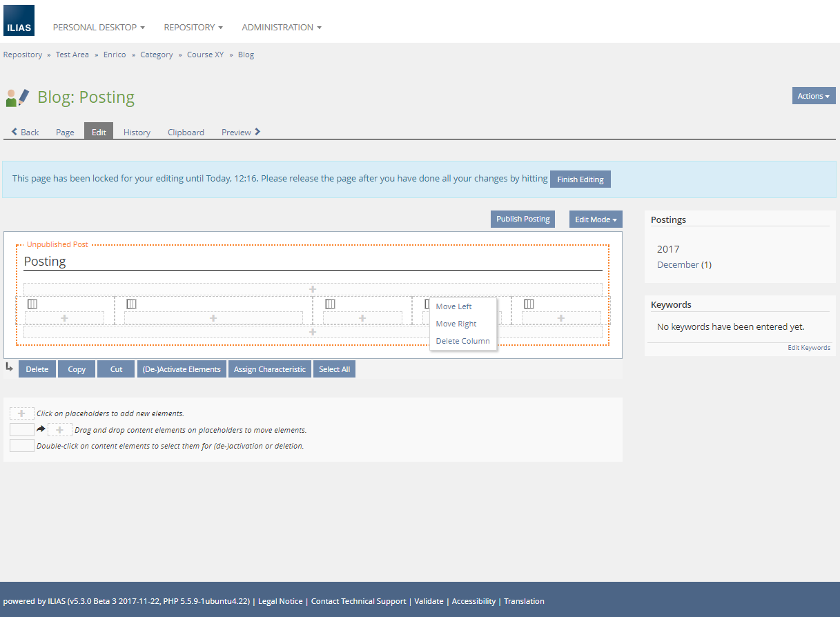
Task: Click the third column grid icon
Action: click(x=331, y=304)
